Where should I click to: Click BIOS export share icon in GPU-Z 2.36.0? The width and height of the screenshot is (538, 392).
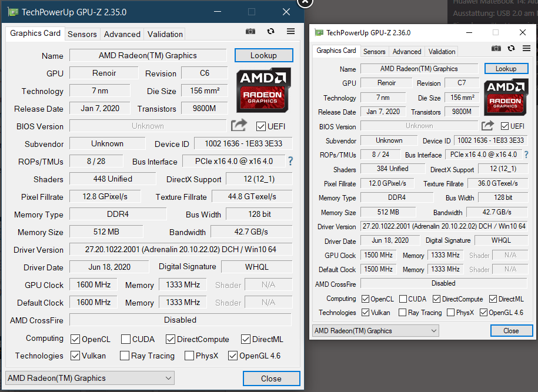487,126
